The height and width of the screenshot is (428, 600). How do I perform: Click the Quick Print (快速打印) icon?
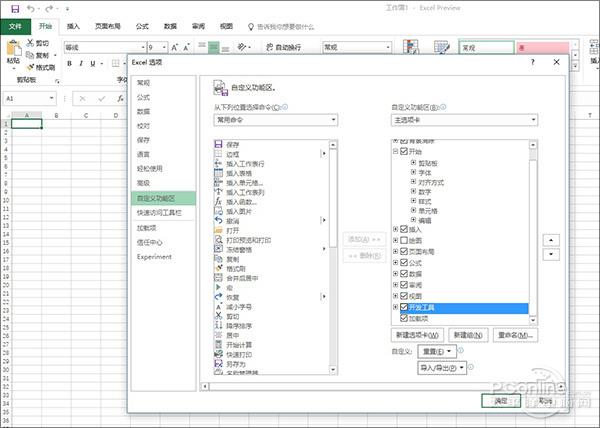218,354
